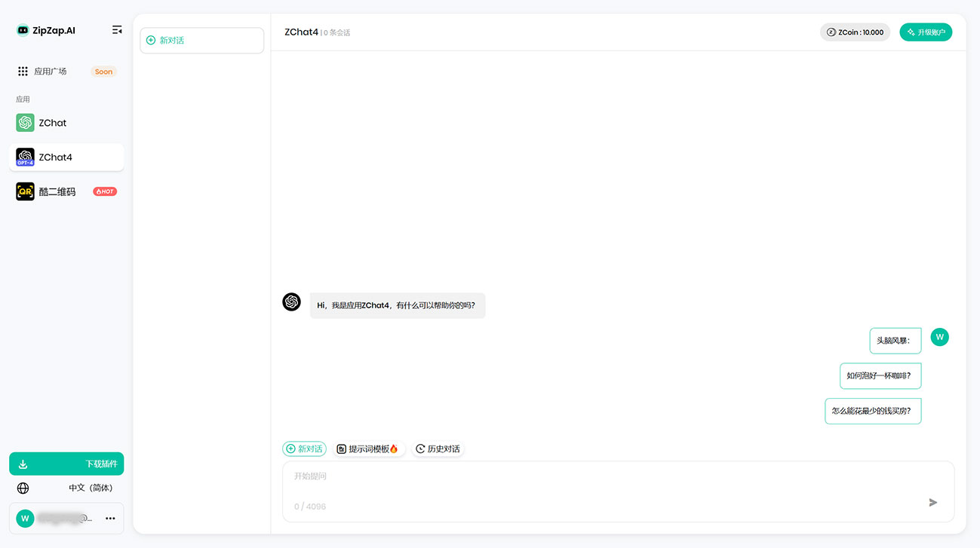Select the 头脑风暴 suggestion bubble
980x548 pixels.
pos(895,340)
